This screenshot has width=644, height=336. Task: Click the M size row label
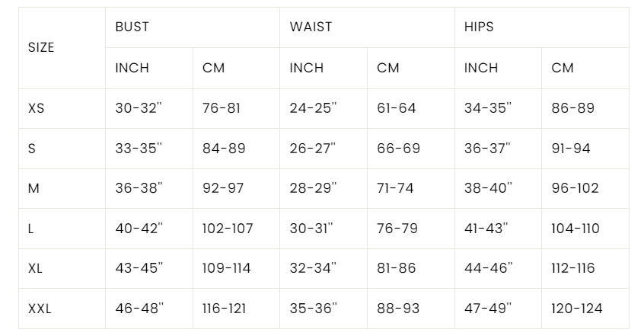(33, 188)
